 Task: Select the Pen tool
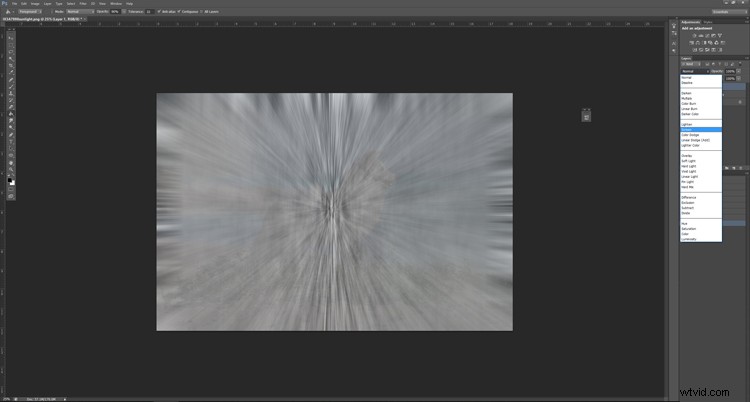coord(11,134)
